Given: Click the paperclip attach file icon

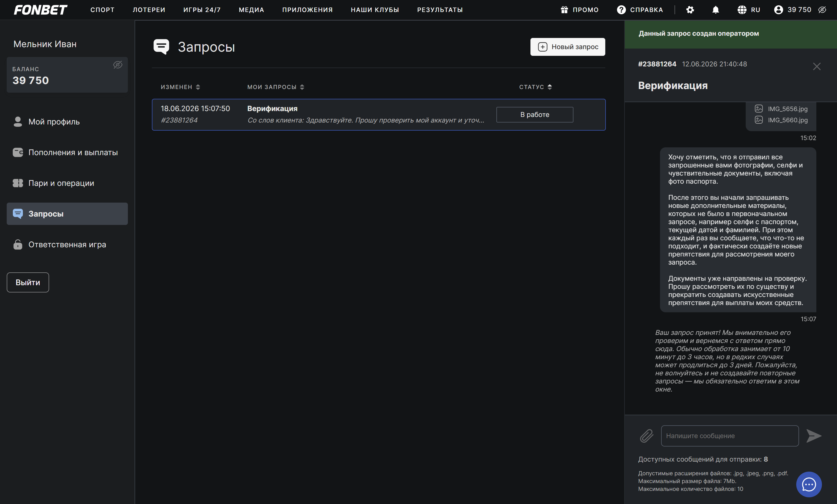Looking at the screenshot, I should point(646,436).
